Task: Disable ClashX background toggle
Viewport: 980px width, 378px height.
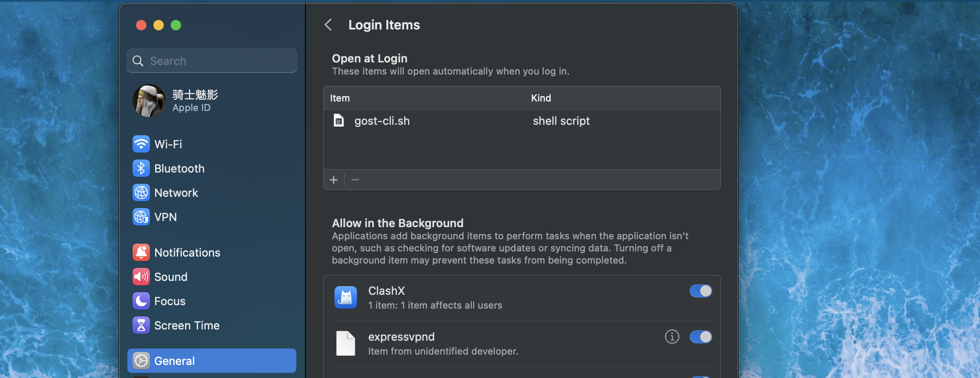Action: [x=701, y=291]
